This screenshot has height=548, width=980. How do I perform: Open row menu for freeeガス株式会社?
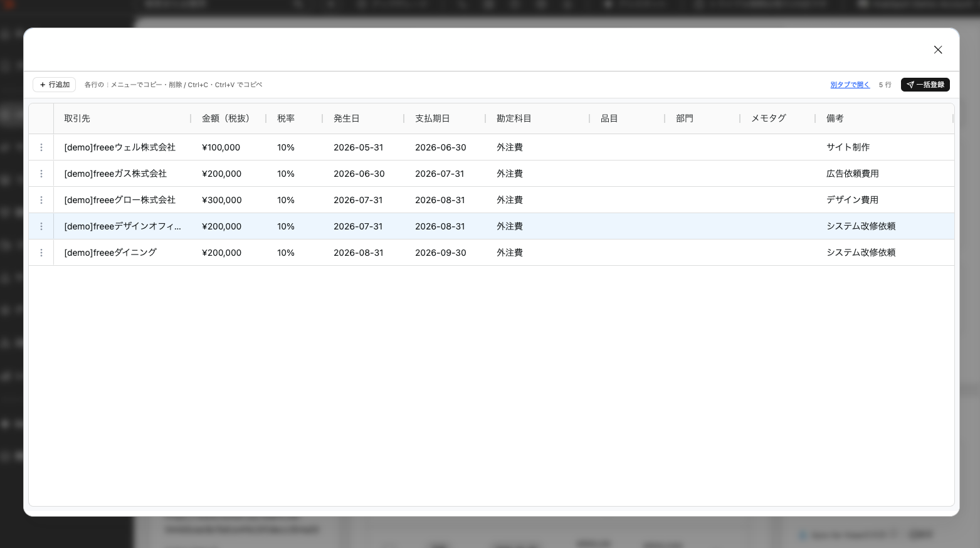click(41, 174)
